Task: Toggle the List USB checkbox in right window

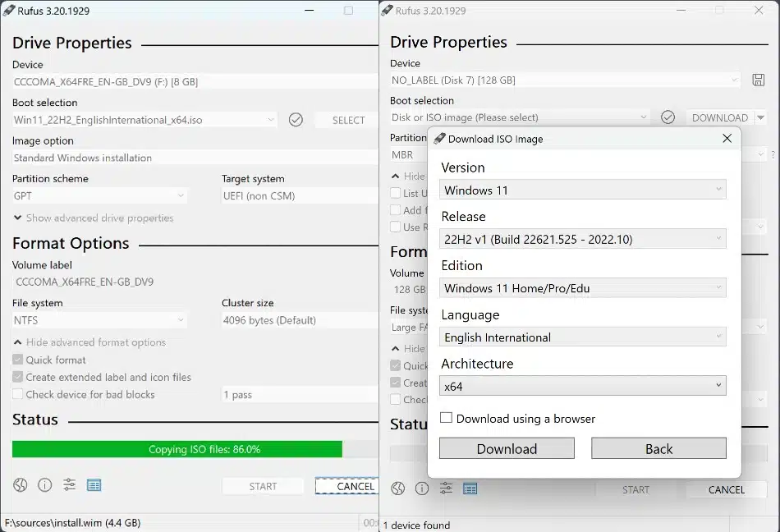Action: (396, 193)
